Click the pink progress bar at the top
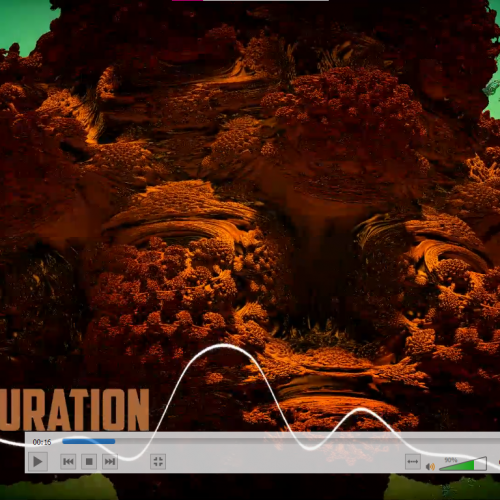This screenshot has width=500, height=500. pyautogui.click(x=187, y=1)
